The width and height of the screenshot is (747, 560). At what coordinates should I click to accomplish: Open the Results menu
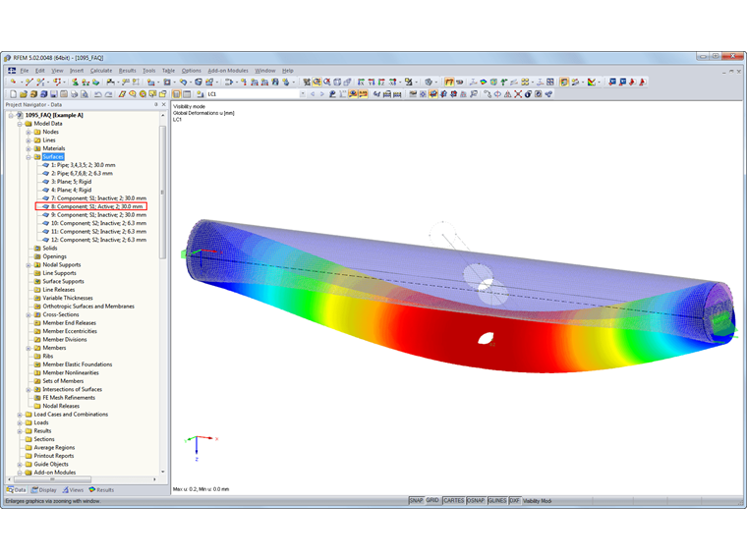click(127, 71)
